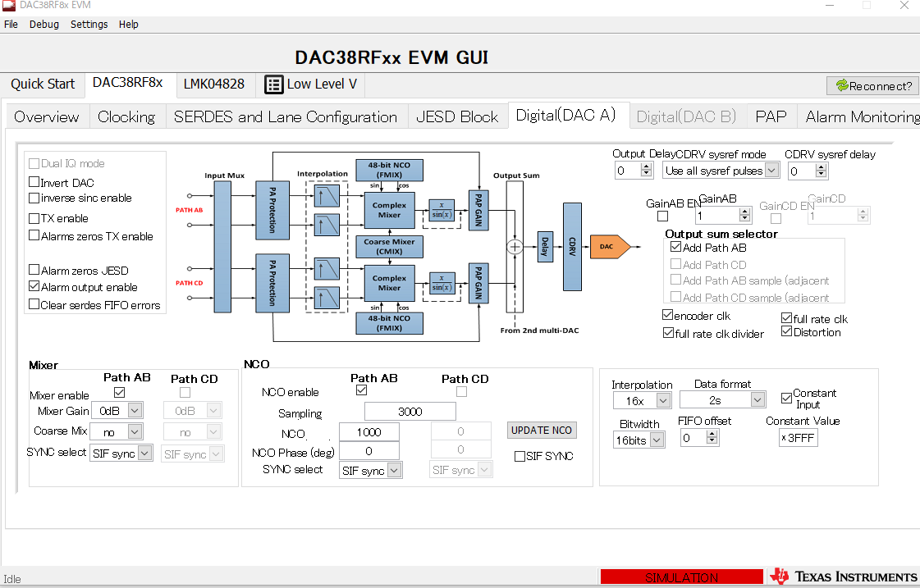Click the NCO Path AB frequency field
This screenshot has height=588, width=920.
click(x=369, y=432)
